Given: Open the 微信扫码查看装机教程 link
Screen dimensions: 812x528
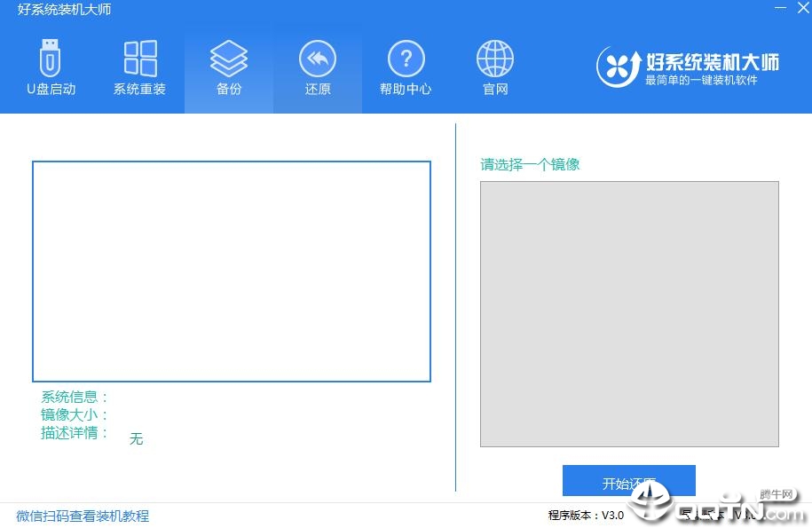Looking at the screenshot, I should click(x=83, y=516).
